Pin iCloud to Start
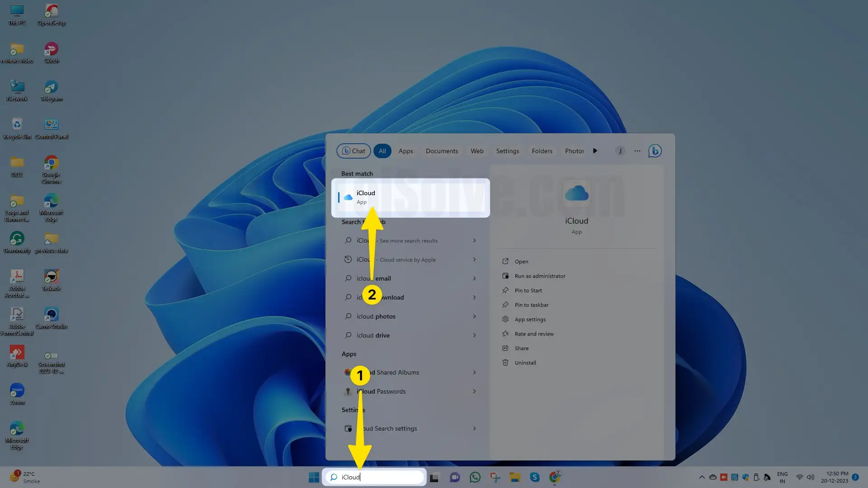Viewport: 868px width, 488px height. point(528,290)
